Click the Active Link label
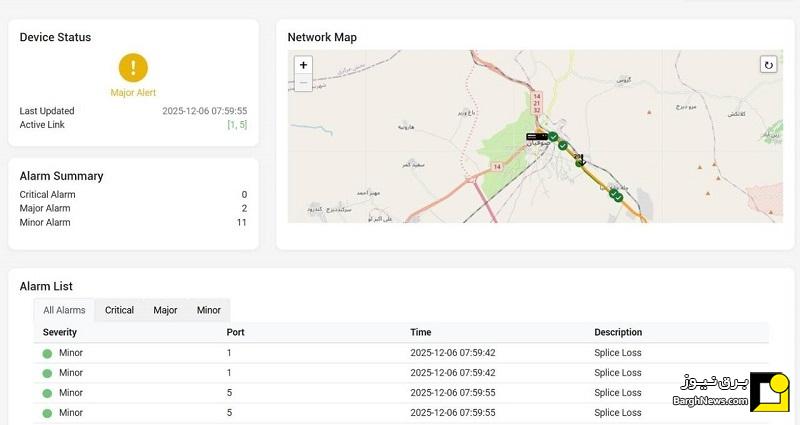Screen dimensions: 800x425 pyautogui.click(x=42, y=124)
